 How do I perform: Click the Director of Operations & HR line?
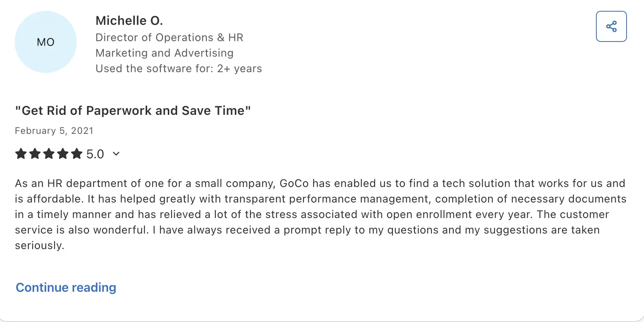coord(169,38)
